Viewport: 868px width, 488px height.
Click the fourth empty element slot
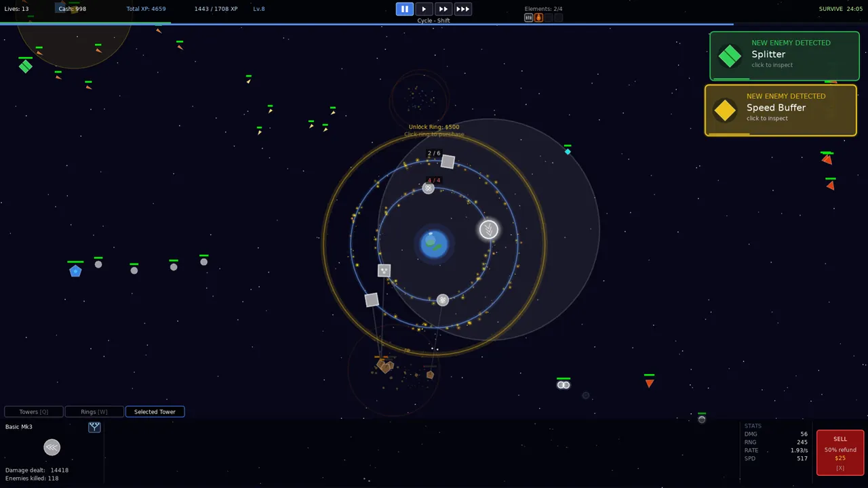tap(559, 18)
